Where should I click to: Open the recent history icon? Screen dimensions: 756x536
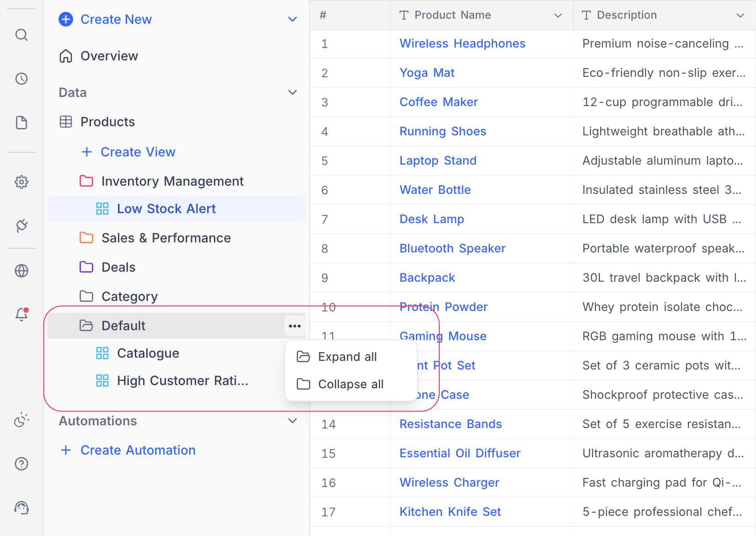pyautogui.click(x=21, y=79)
